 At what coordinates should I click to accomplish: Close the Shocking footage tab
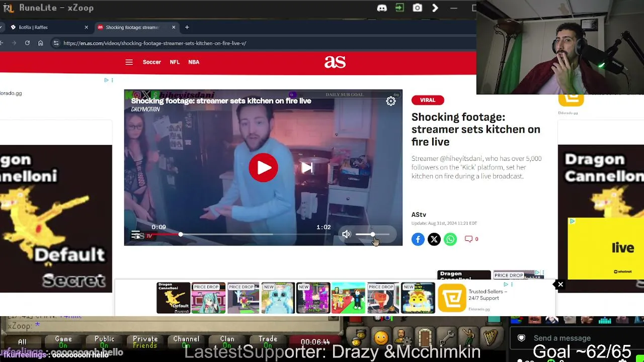174,27
